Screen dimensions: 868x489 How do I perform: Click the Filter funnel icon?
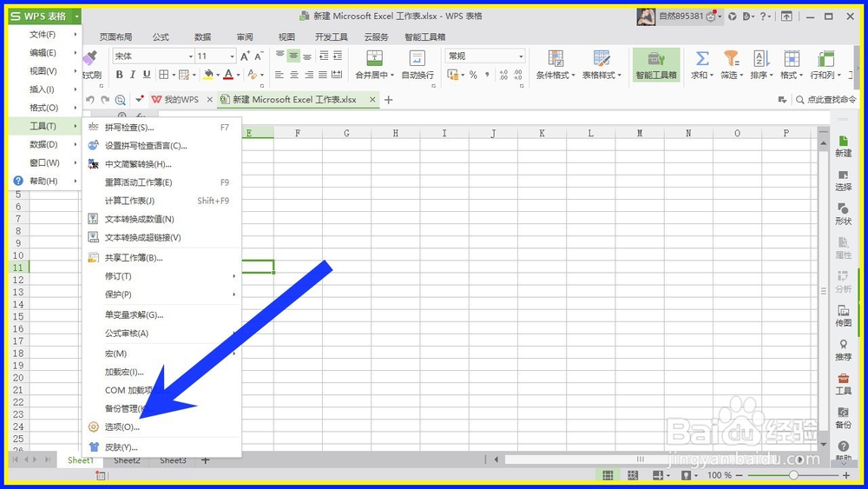(x=731, y=57)
